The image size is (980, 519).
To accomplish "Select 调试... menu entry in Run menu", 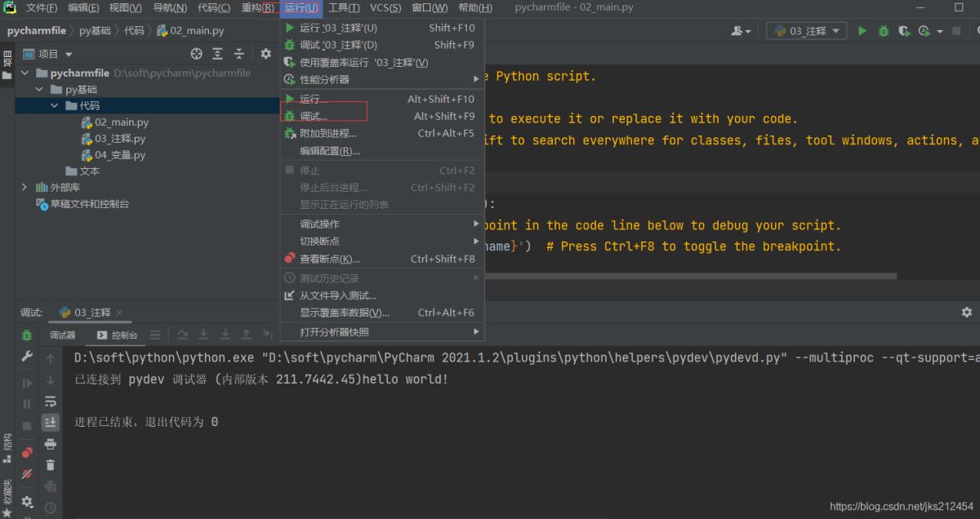I will click(314, 117).
